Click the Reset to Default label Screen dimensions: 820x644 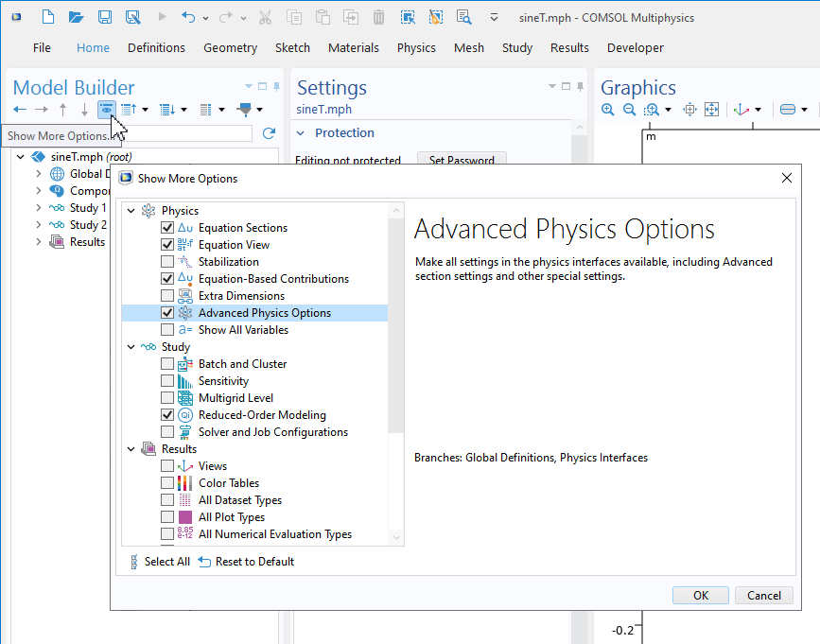(x=254, y=562)
